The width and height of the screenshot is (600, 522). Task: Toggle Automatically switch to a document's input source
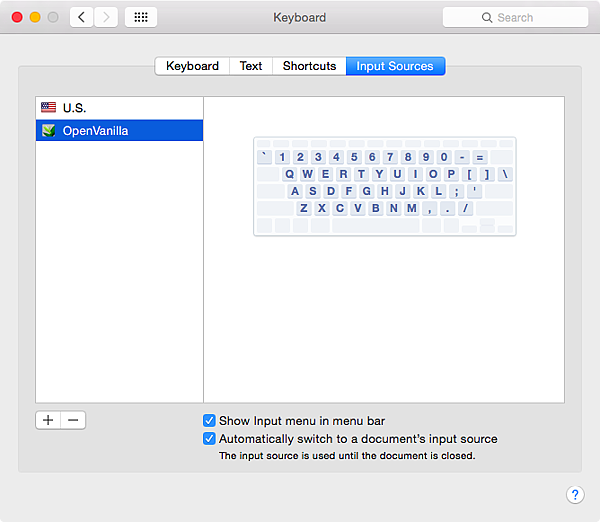tap(209, 439)
